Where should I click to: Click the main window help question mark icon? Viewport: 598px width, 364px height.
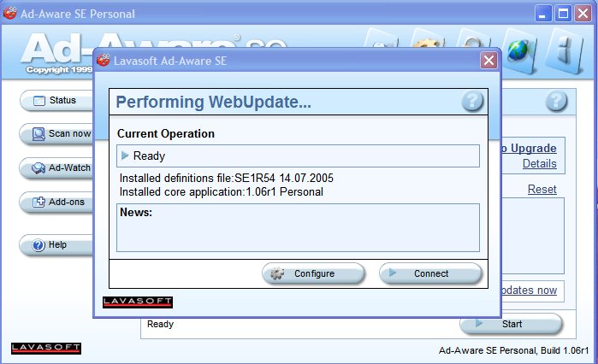click(556, 102)
